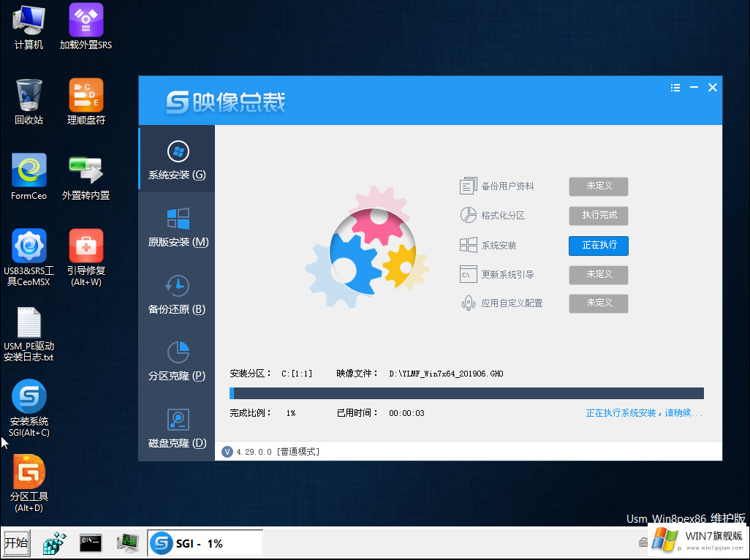The image size is (750, 560).
Task: Click the 应用自定义配置 rocket icon
Action: pyautogui.click(x=467, y=303)
